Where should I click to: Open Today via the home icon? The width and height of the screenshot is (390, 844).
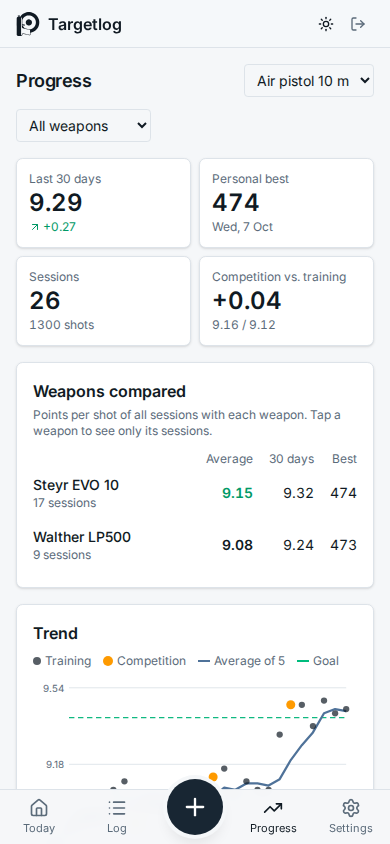pyautogui.click(x=39, y=807)
